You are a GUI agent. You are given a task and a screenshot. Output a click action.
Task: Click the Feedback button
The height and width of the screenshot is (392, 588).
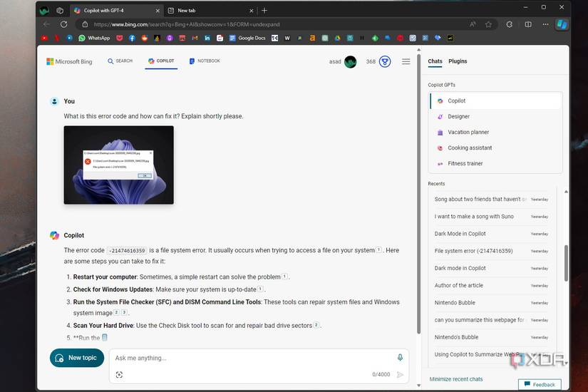point(540,384)
